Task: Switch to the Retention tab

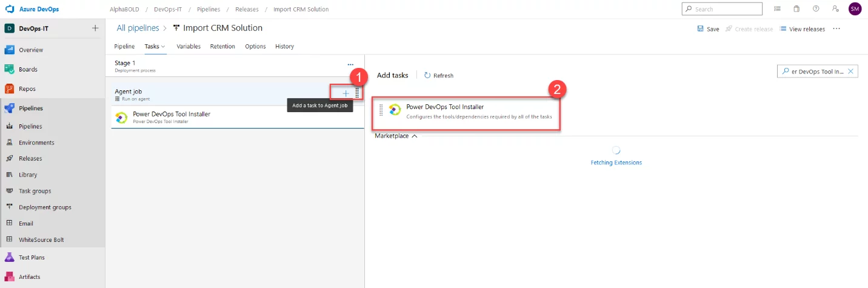Action: [x=223, y=46]
